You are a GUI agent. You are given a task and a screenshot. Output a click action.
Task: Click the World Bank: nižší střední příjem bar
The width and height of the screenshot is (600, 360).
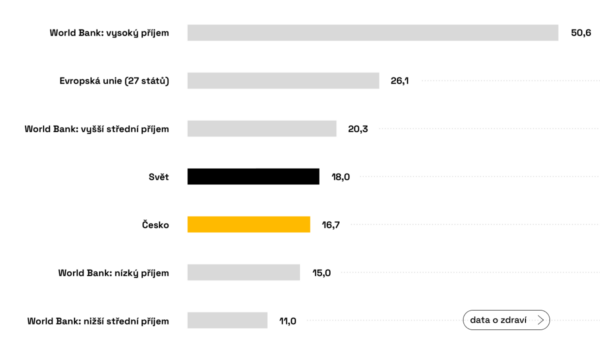click(x=227, y=320)
